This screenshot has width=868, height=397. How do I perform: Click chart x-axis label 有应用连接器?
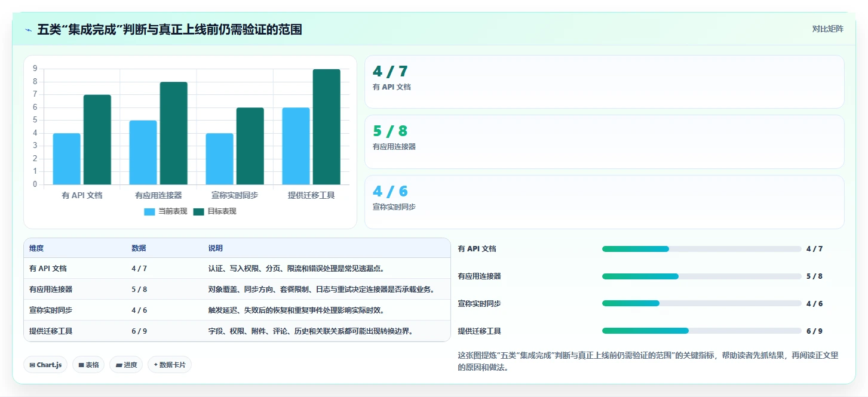158,195
